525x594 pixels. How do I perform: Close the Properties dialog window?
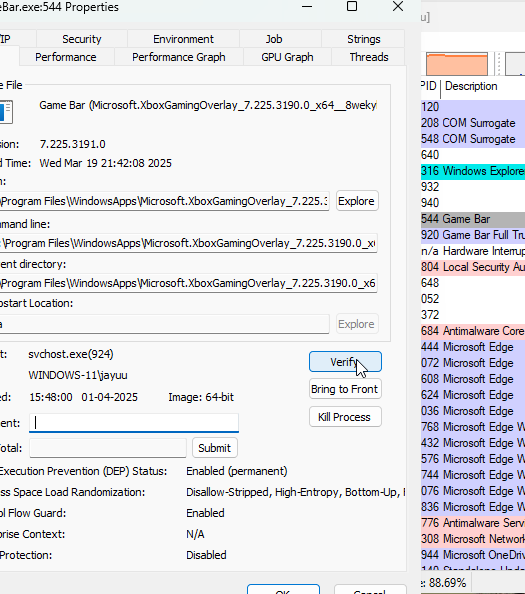(398, 6)
